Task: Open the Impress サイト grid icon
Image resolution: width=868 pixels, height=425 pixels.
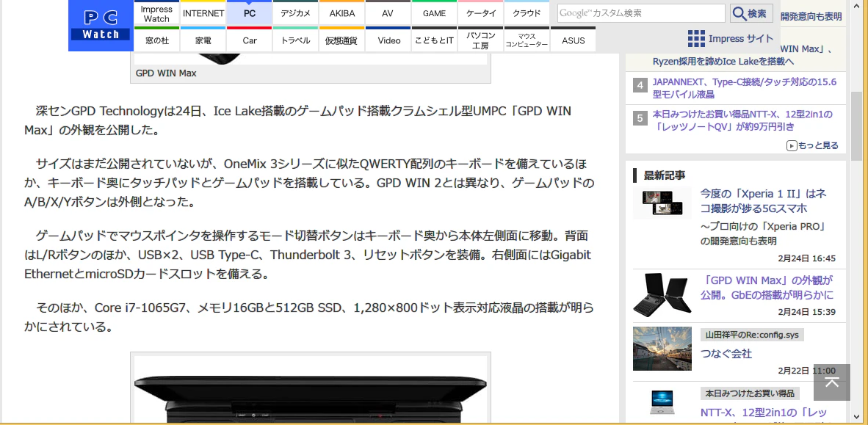Action: click(696, 39)
